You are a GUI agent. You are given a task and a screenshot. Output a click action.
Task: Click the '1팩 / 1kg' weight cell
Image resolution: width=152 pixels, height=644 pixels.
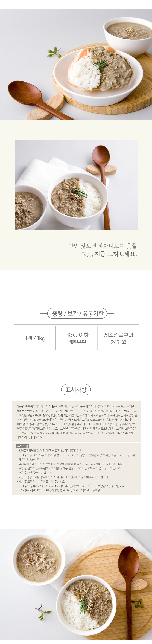[35, 338]
